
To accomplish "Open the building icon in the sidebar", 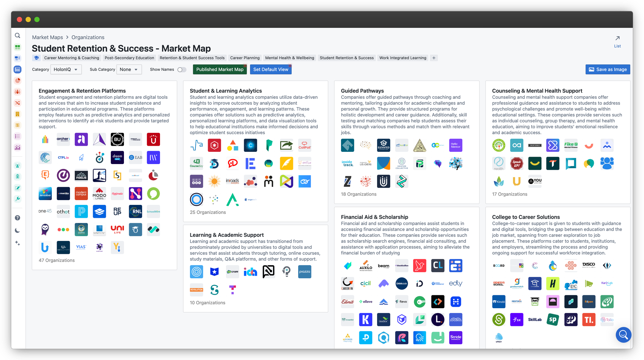I will coord(18,114).
